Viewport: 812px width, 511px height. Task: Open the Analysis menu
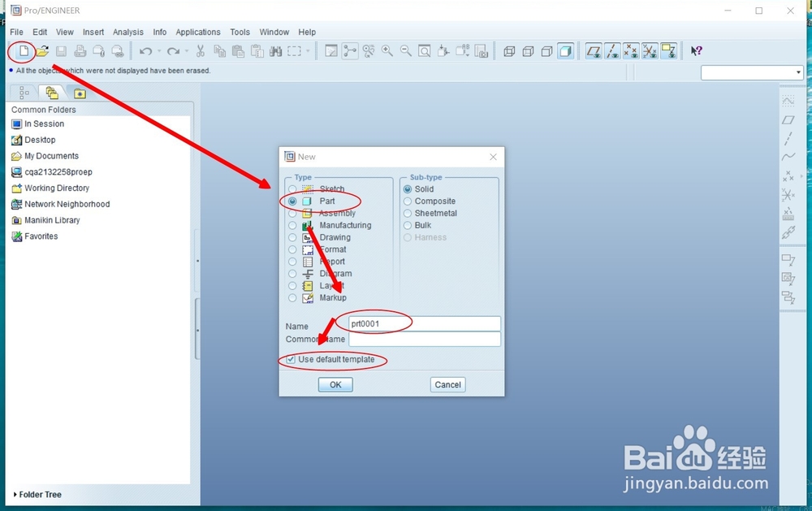click(x=128, y=32)
